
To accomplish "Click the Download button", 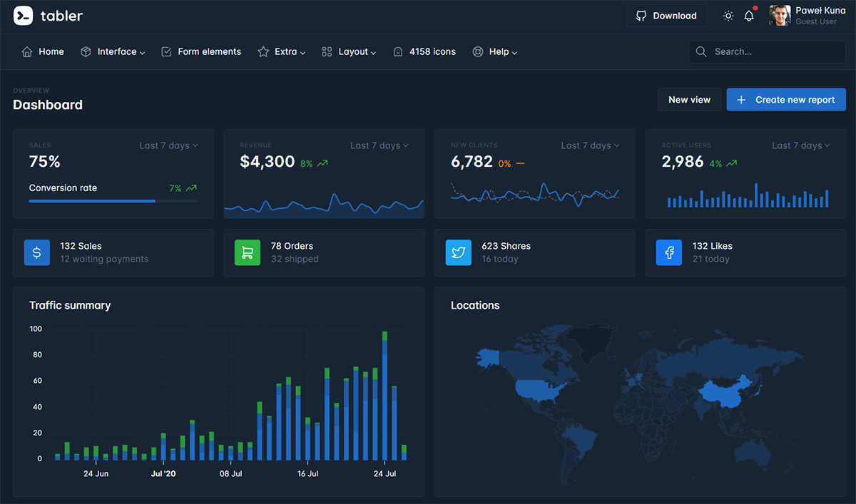I will click(667, 15).
